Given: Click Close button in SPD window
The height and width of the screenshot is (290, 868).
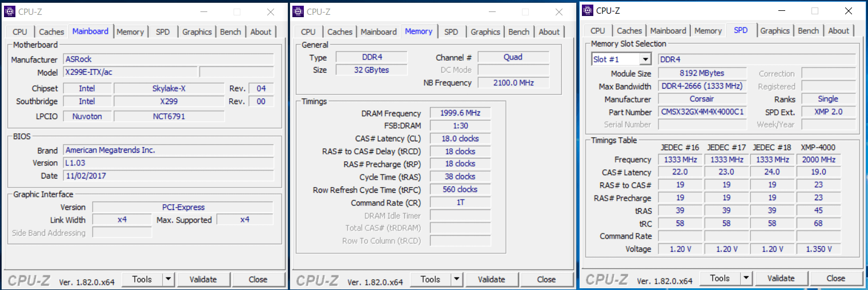Looking at the screenshot, I should point(836,278).
